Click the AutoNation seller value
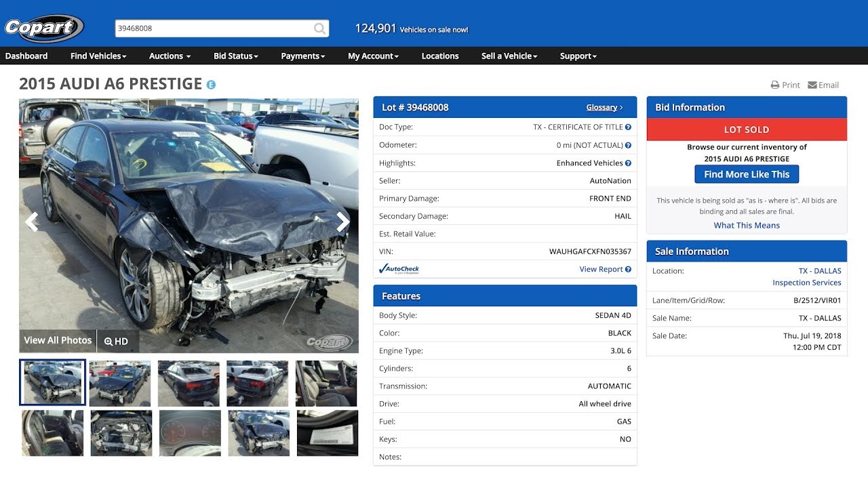 [610, 181]
